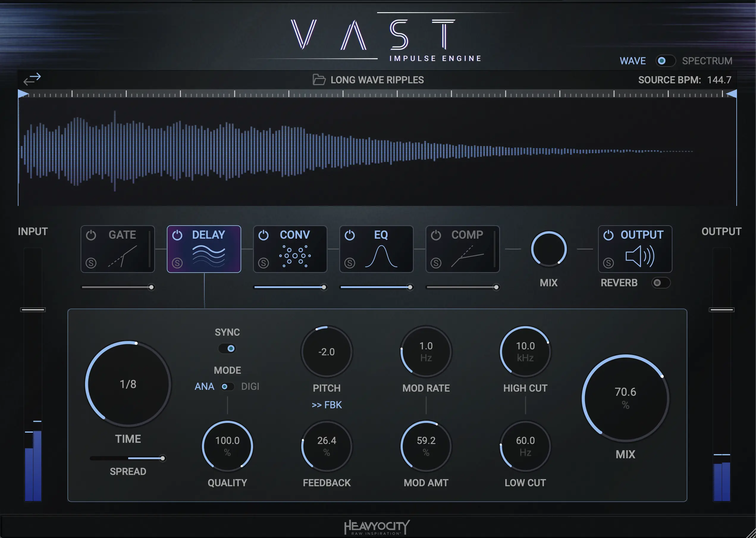Open the impulse folder browser icon
Viewport: 756px width, 538px height.
click(x=319, y=79)
